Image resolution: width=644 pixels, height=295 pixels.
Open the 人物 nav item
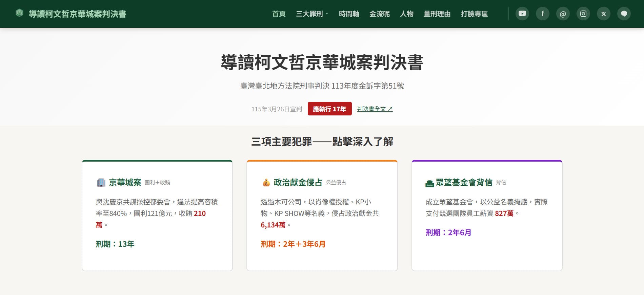pyautogui.click(x=406, y=14)
